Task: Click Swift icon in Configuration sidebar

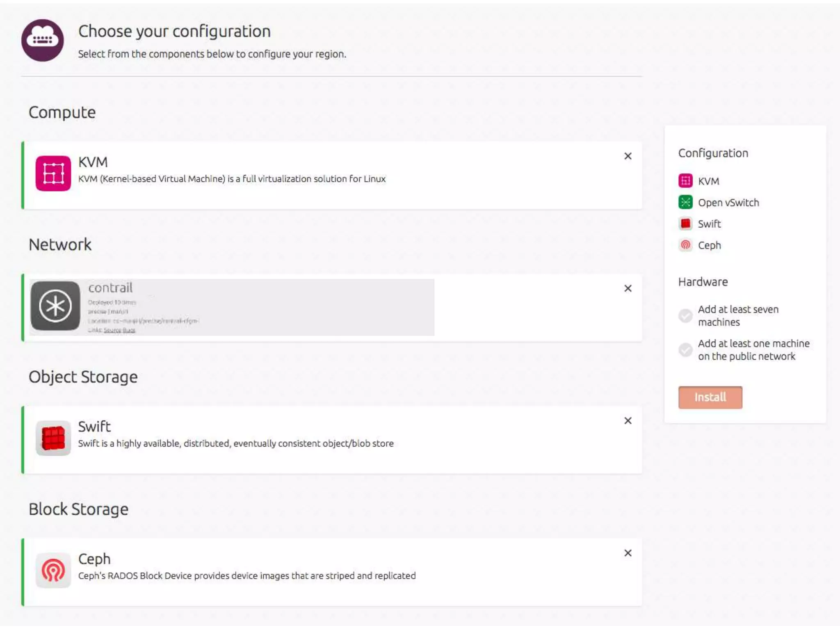Action: pos(685,224)
